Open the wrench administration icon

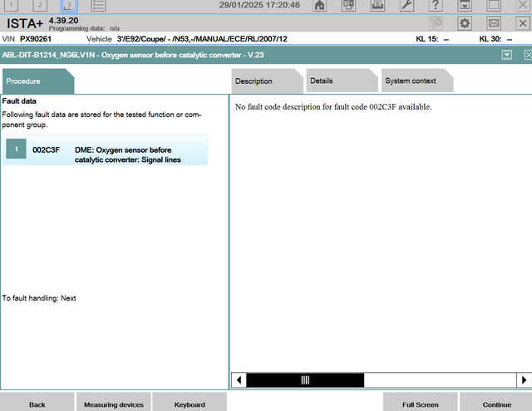(406, 5)
